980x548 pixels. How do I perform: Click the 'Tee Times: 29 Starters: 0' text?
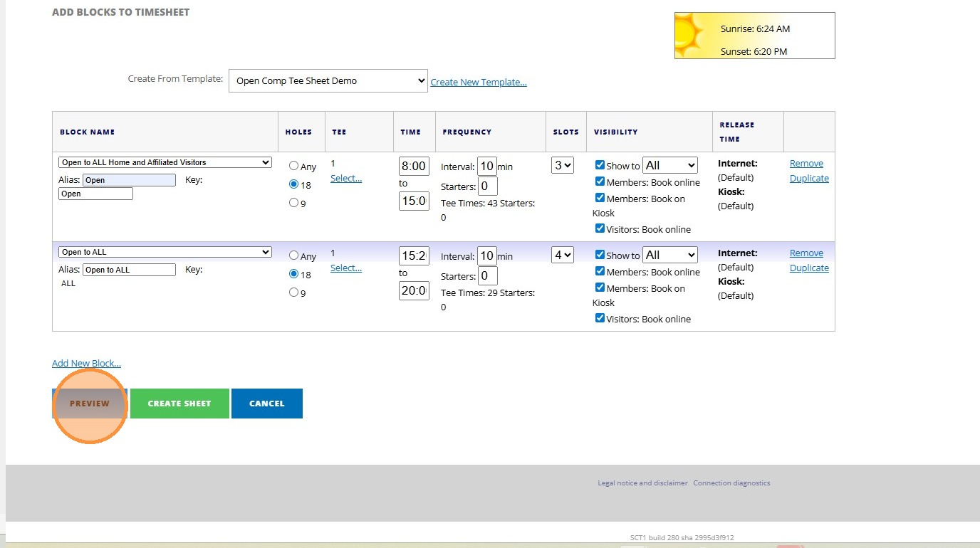(x=488, y=300)
